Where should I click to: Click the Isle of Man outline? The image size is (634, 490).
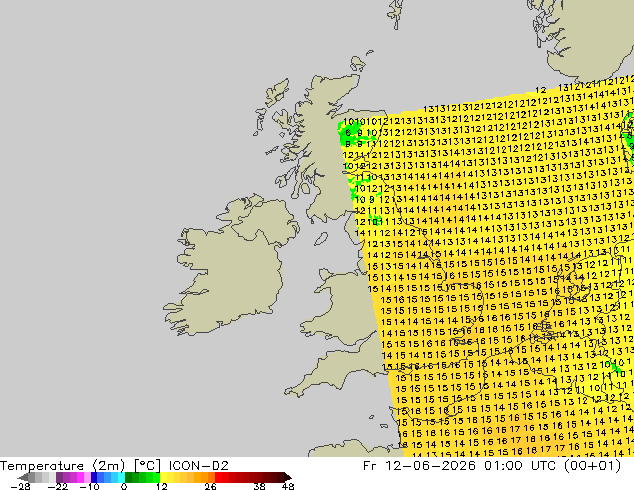(321, 239)
